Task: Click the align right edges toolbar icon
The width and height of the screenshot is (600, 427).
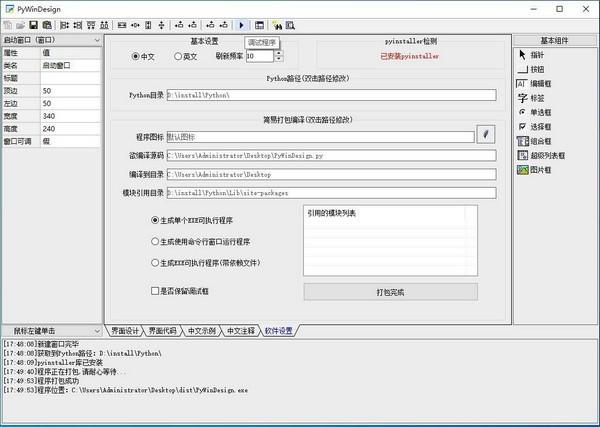Action: pos(78,26)
